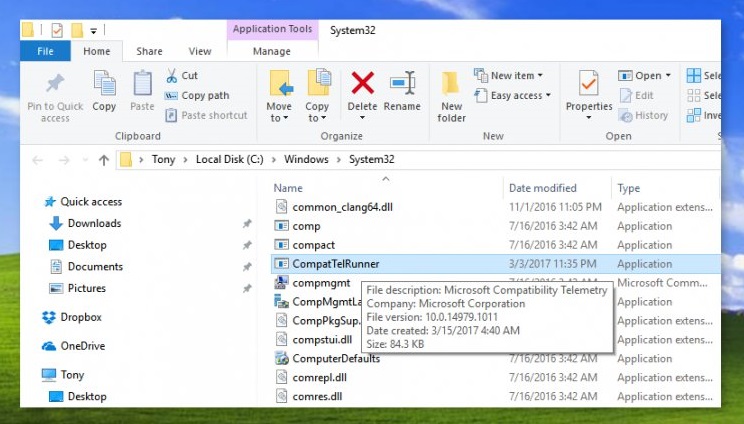Sort by Type column header
Screen dimensions: 744x424
tap(629, 188)
